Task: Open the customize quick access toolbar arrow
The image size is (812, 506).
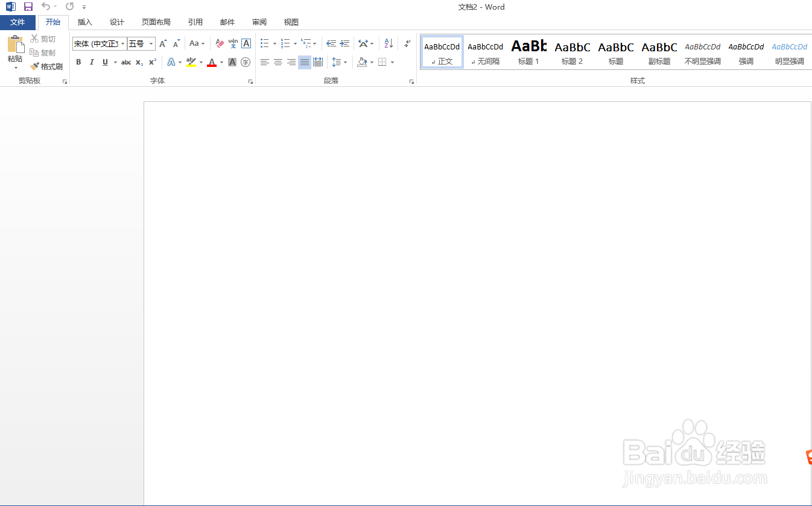Action: 84,7
